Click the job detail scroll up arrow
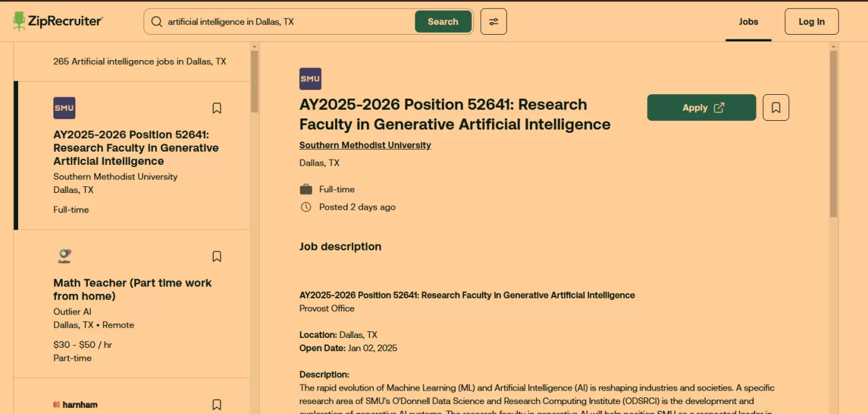The image size is (868, 414). [x=833, y=46]
